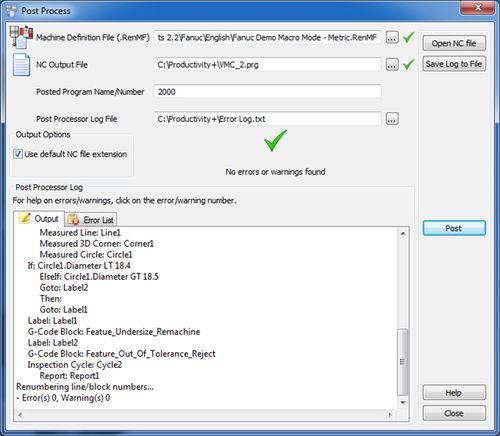The image size is (500, 436).
Task: Select log line 'Measured Circle: Circle1'
Action: click(86, 255)
